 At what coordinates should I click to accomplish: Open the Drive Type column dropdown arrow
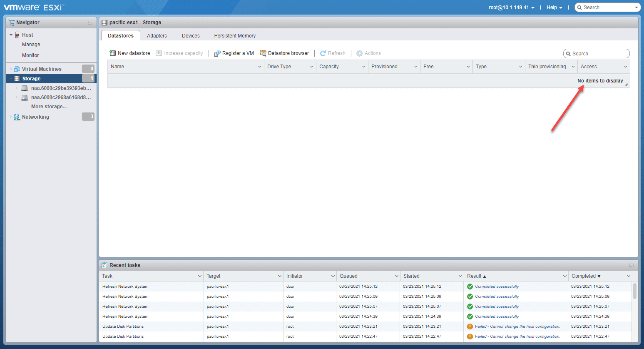coord(312,67)
